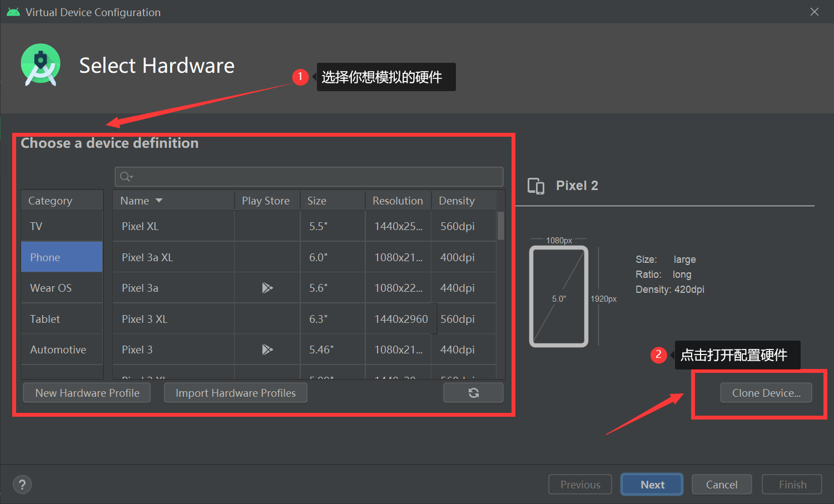Viewport: 834px width, 504px height.
Task: Click the help question mark icon
Action: click(22, 485)
